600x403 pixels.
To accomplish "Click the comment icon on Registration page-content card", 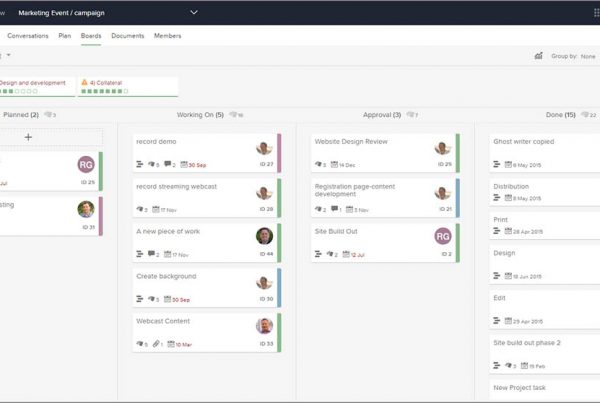I will tap(335, 209).
